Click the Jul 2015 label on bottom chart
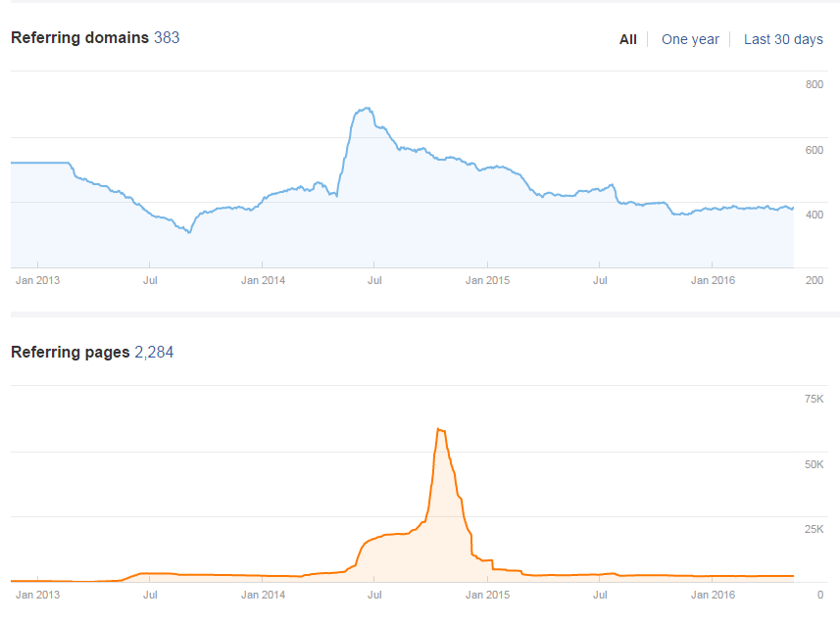This screenshot has width=840, height=623. coord(600,595)
